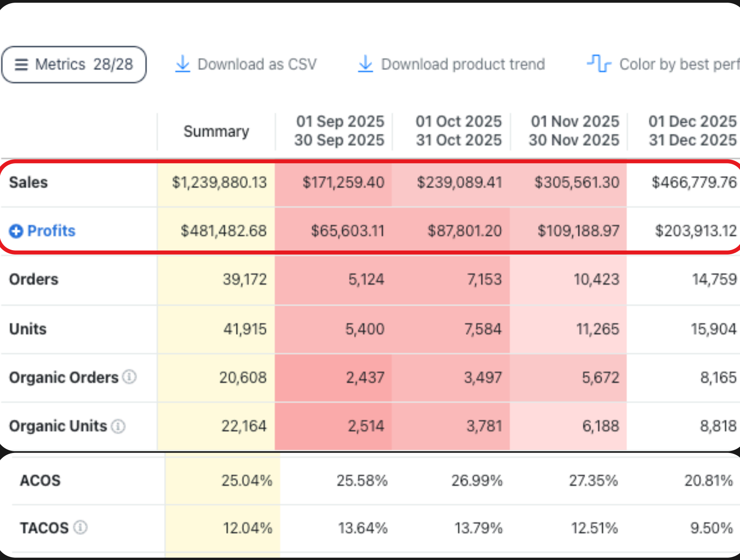Viewport: 740px width, 560px height.
Task: Click December units value 15,904
Action: click(714, 329)
